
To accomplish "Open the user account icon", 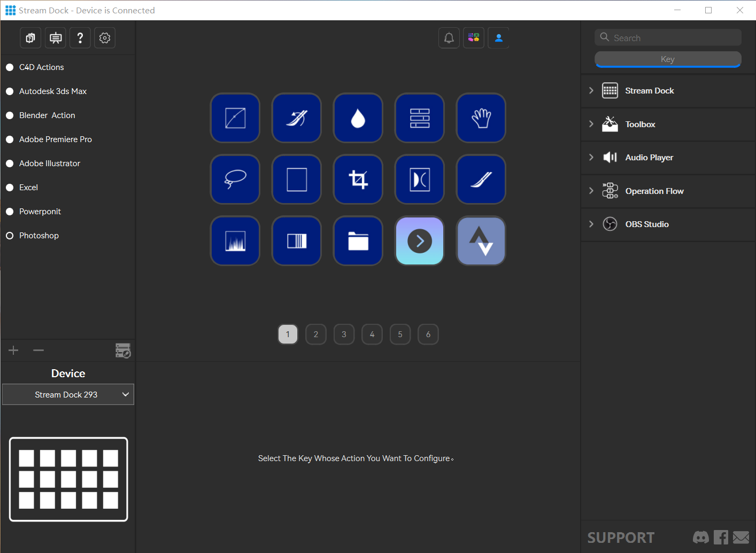I will pos(498,38).
